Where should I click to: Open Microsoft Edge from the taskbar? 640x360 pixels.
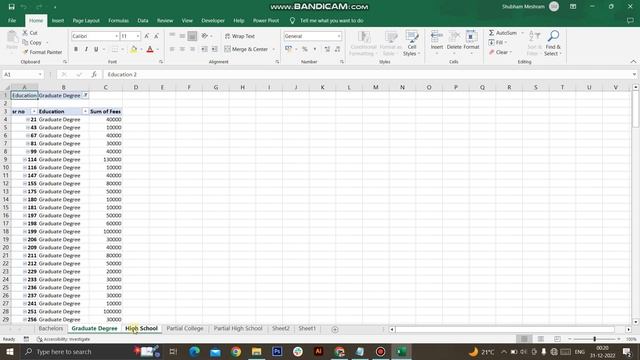pos(194,351)
